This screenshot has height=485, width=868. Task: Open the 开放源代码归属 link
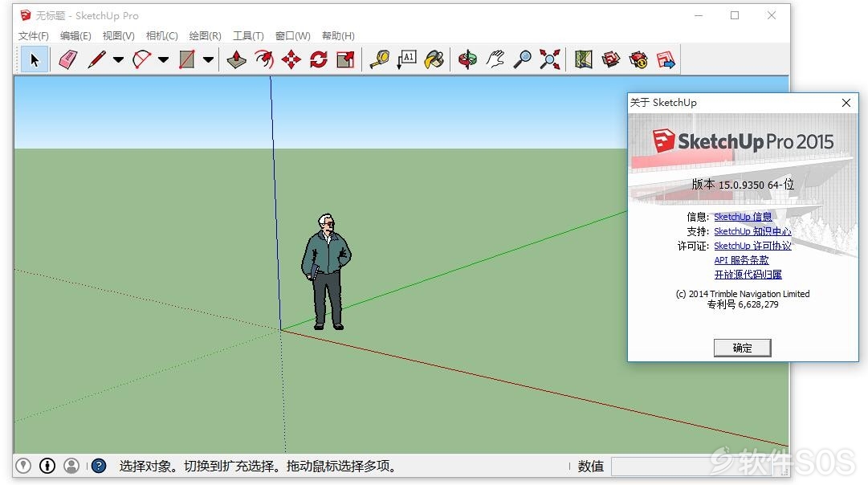(x=748, y=275)
